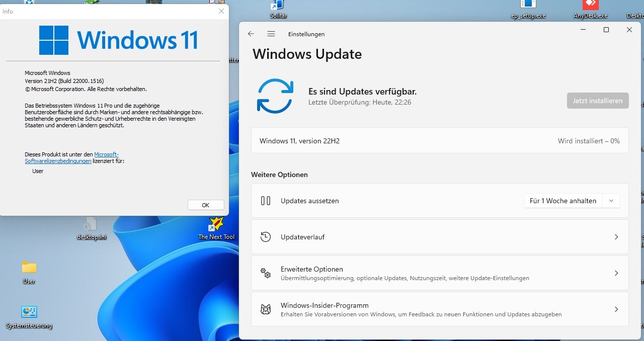Click the Version 21H2 build text in Info
Viewport: 644px width, 341px height.
point(64,81)
